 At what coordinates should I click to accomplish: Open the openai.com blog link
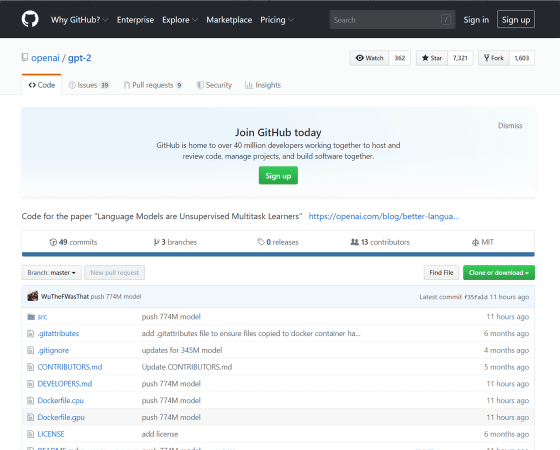point(384,216)
